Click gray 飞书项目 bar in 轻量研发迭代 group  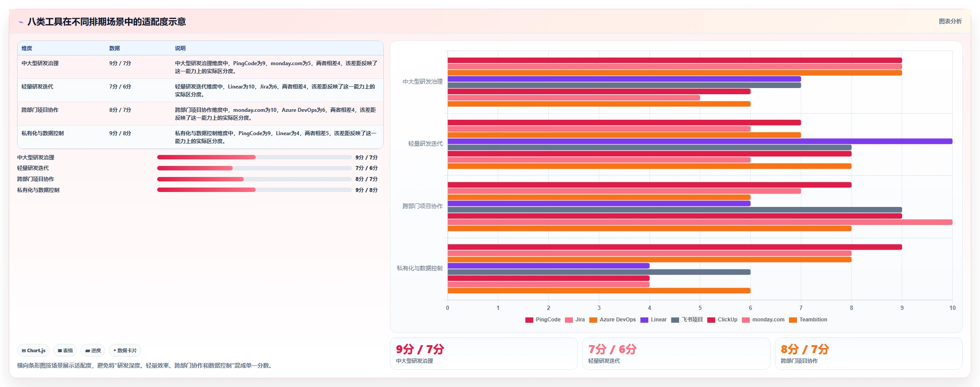650,147
